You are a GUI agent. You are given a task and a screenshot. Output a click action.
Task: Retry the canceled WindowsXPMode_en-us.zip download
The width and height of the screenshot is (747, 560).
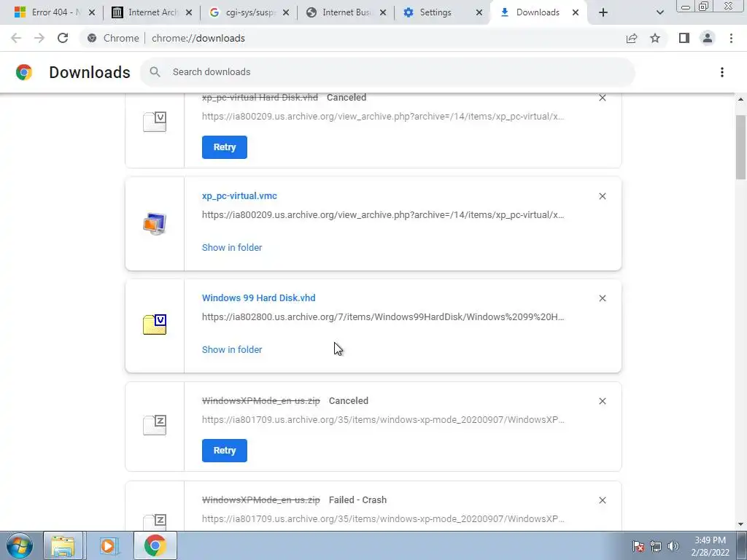click(225, 451)
